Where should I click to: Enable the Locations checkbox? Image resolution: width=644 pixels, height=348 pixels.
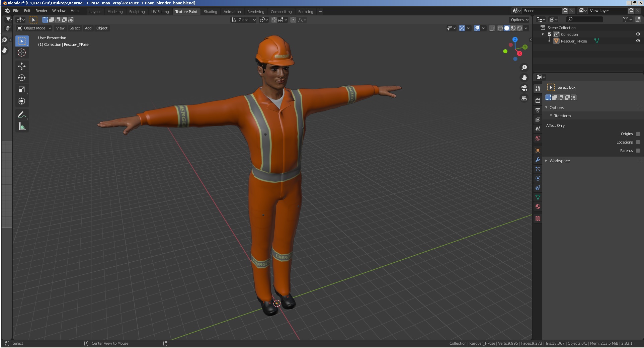(638, 142)
